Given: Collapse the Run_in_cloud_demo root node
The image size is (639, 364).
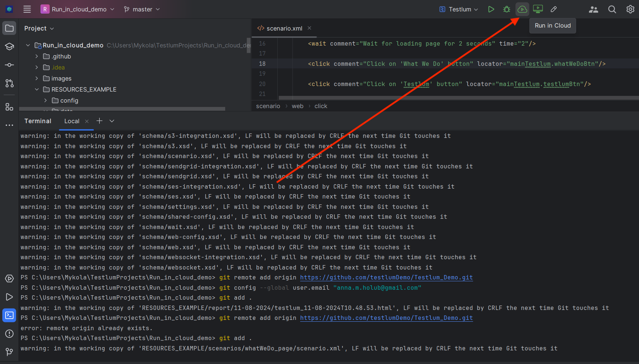Looking at the screenshot, I should point(28,45).
